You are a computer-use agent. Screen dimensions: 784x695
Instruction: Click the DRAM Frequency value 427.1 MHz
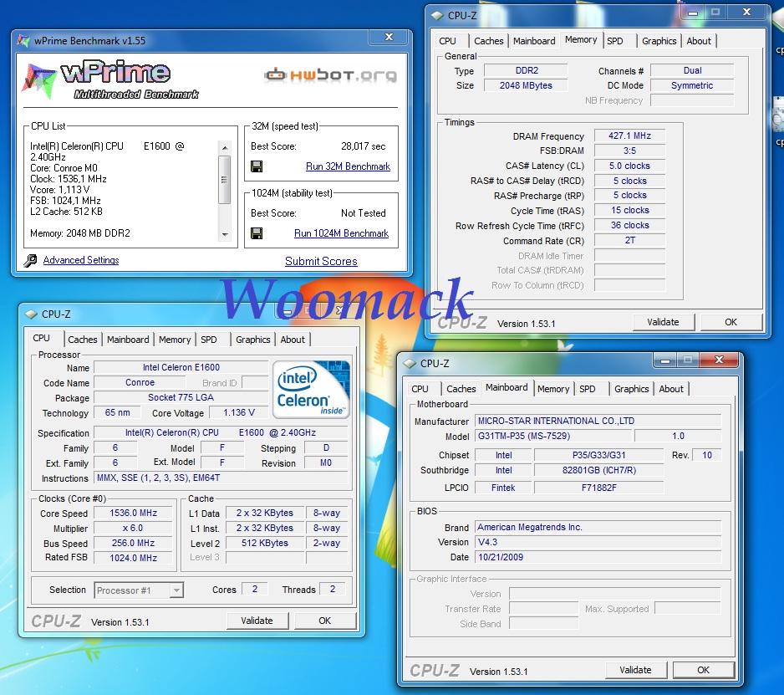click(629, 135)
